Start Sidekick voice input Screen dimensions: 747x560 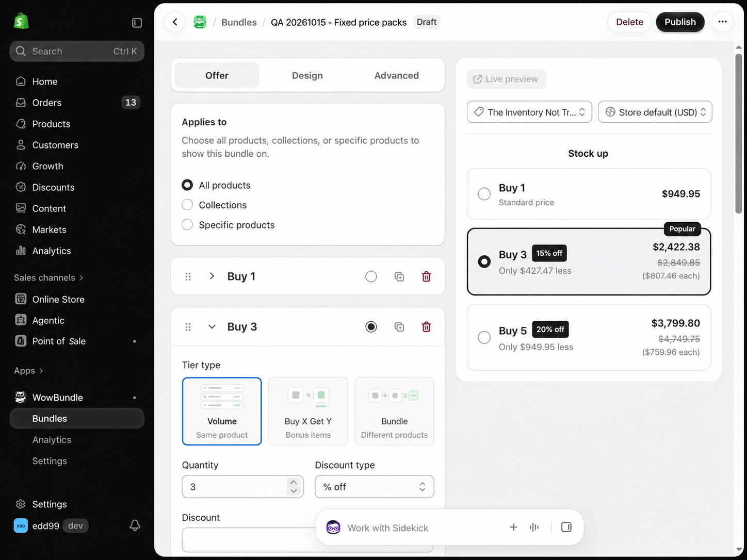(534, 527)
